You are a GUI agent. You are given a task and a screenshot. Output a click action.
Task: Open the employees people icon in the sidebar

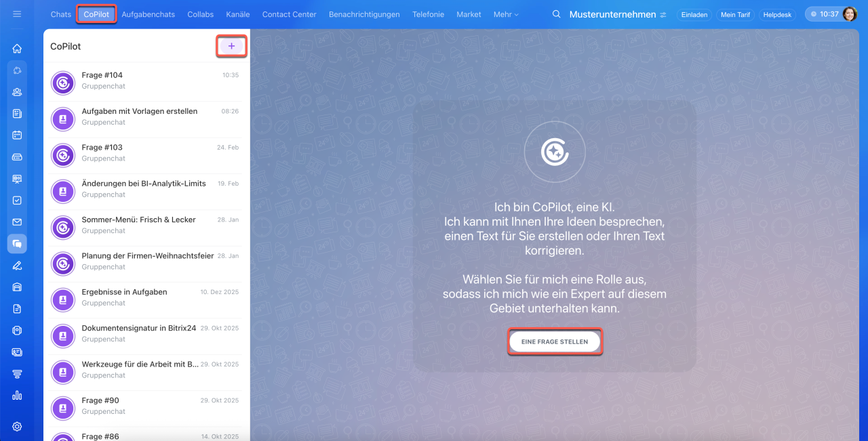point(17,92)
